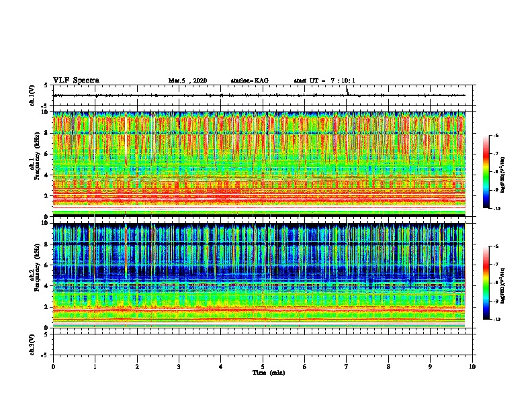Image resolution: width=532 pixels, height=411 pixels.
Task: Click time axis tick label "6"
Action: click(x=305, y=367)
